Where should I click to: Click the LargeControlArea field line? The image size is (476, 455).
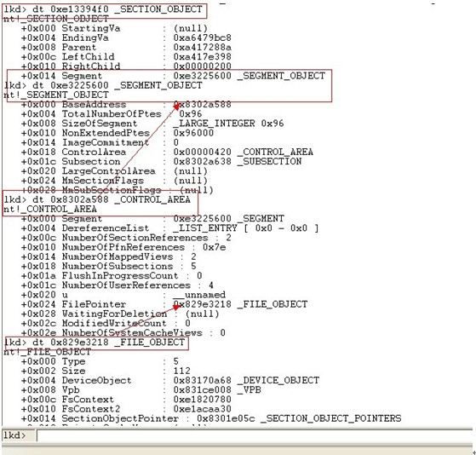114,171
